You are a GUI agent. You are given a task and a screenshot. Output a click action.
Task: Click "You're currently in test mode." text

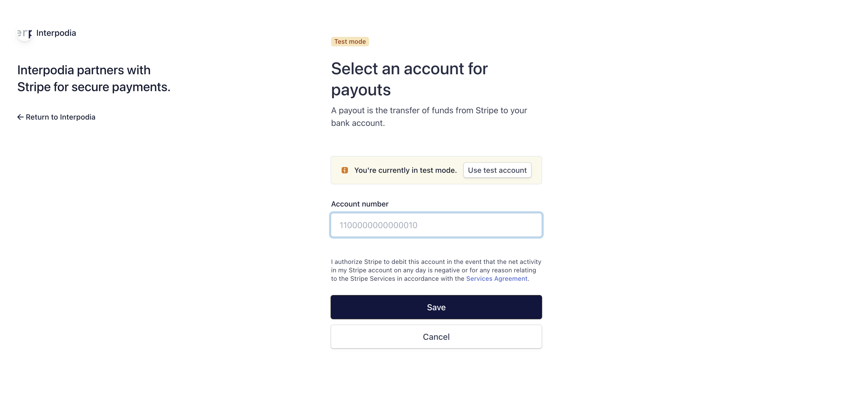405,170
